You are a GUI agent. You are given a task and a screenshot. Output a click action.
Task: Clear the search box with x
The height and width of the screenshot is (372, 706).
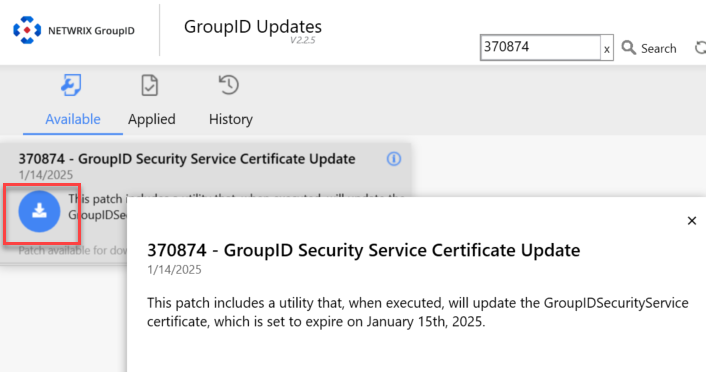(606, 48)
